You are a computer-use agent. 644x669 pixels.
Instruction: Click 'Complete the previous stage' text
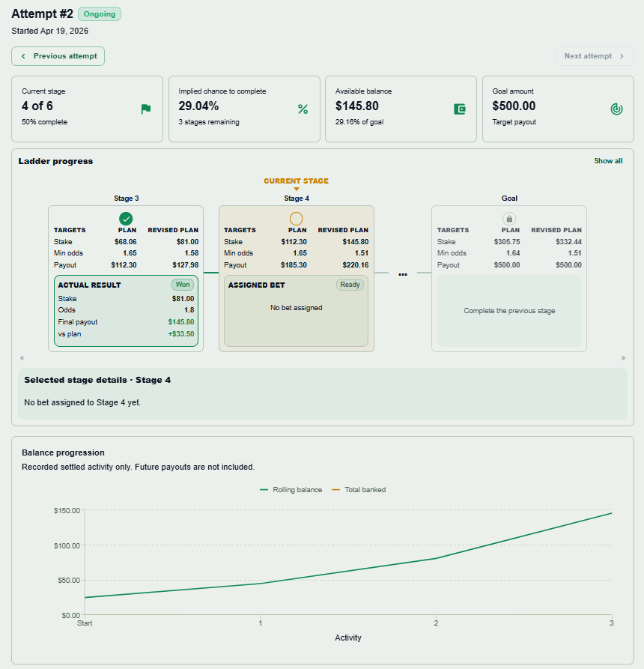[509, 311]
